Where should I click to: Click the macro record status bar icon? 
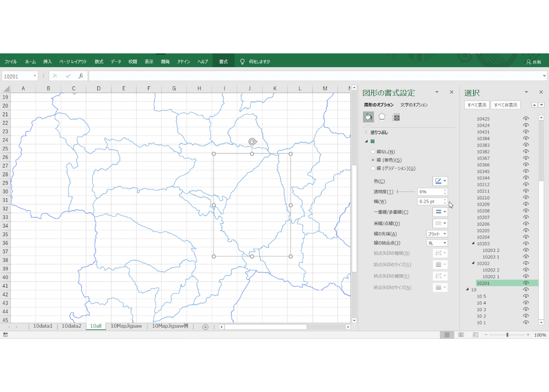(5, 335)
